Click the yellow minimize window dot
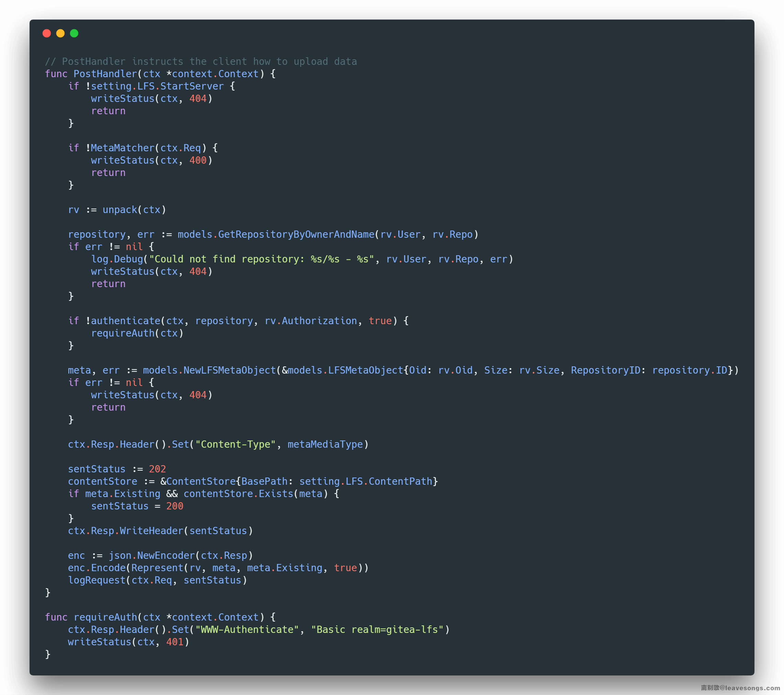This screenshot has height=695, width=784. tap(61, 33)
